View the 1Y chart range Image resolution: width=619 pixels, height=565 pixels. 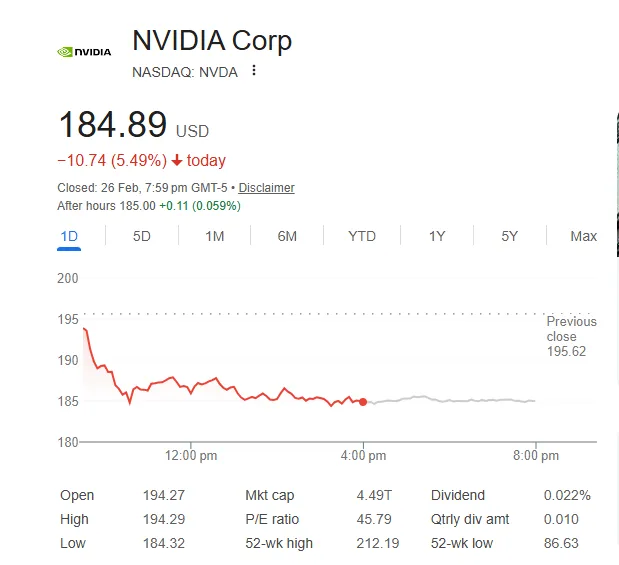tap(437, 237)
